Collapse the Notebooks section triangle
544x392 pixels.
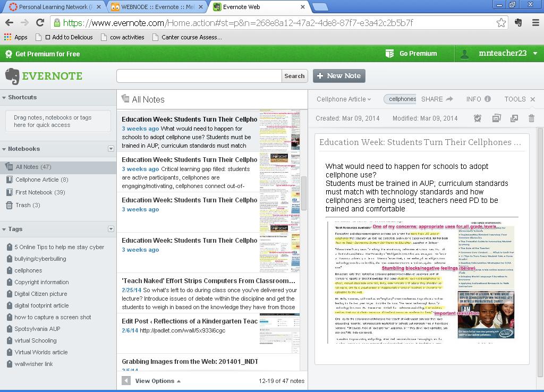(4, 149)
